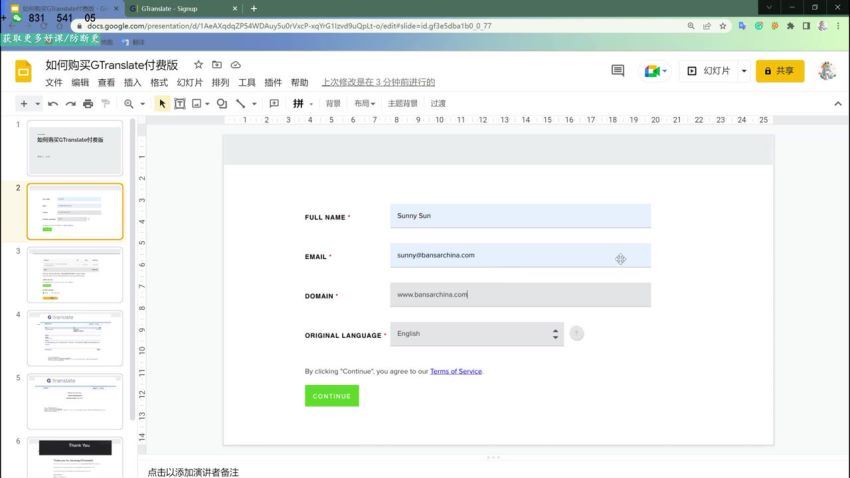This screenshot has width=850, height=478.
Task: Choose the select arrow cursor tool
Action: pyautogui.click(x=162, y=104)
